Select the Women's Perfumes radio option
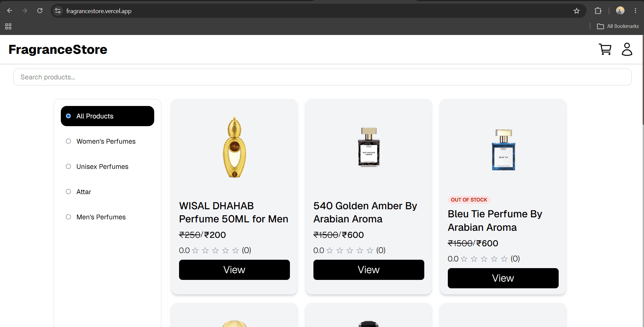 click(x=69, y=141)
